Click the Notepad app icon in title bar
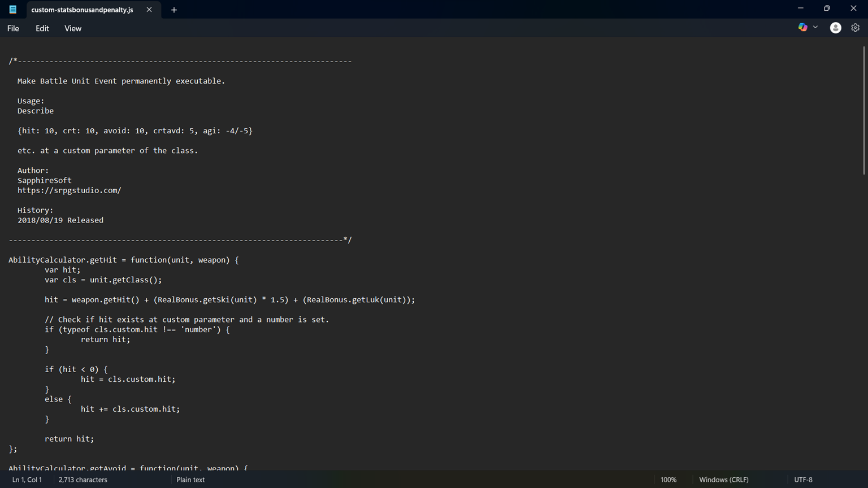Viewport: 868px width, 488px height. pyautogui.click(x=12, y=10)
